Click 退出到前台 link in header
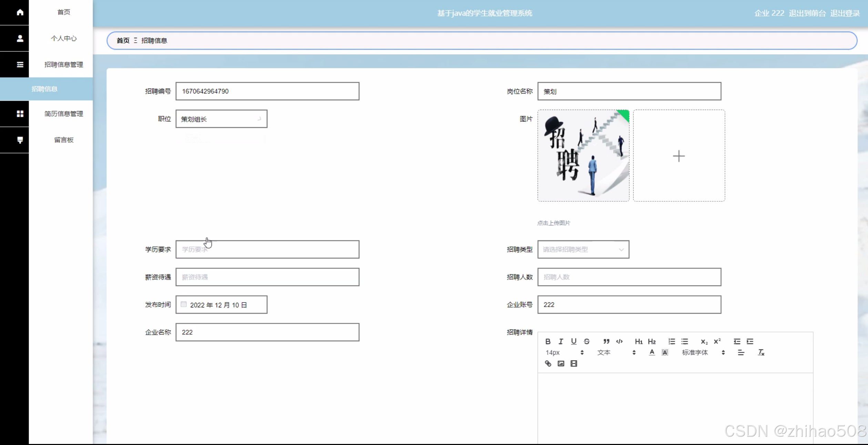The height and width of the screenshot is (445, 868). [807, 13]
